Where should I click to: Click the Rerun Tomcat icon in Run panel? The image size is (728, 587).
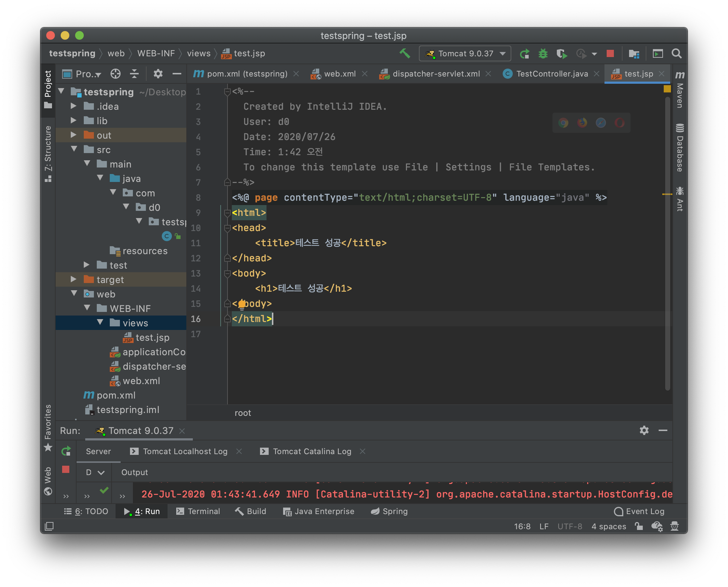66,451
